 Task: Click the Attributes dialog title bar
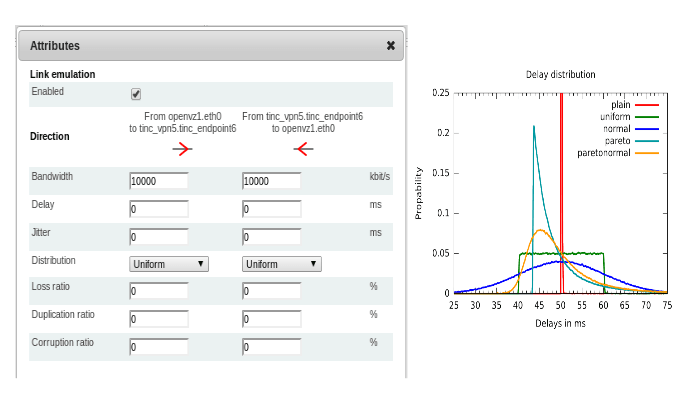pos(200,46)
